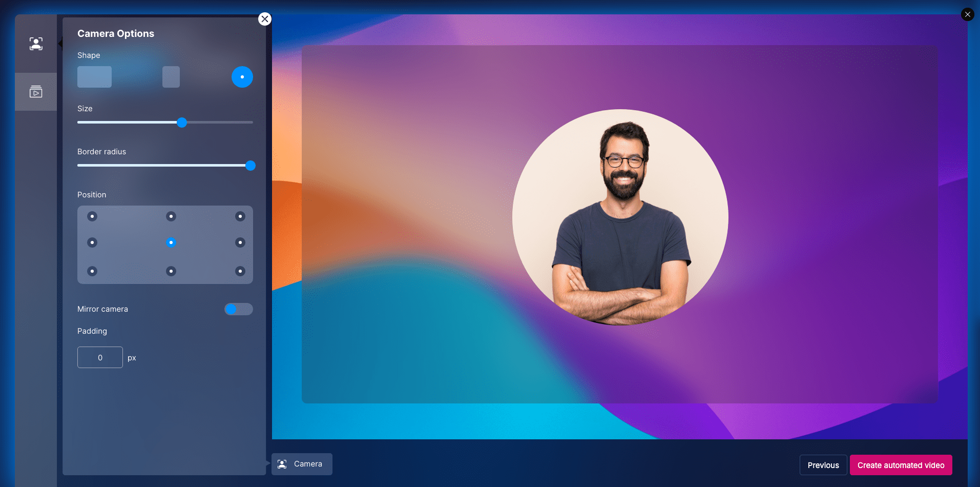This screenshot has height=487, width=980.
Task: Click the Camera button below preview
Action: (x=302, y=464)
